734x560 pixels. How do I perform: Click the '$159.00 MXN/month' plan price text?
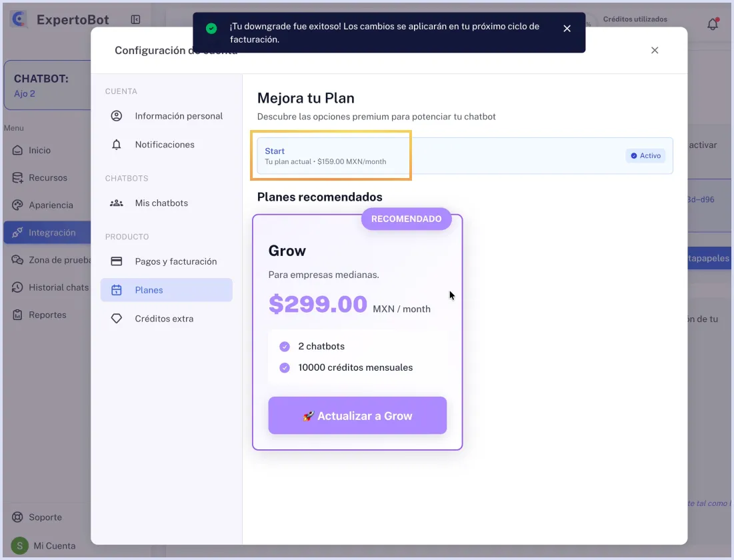click(351, 161)
